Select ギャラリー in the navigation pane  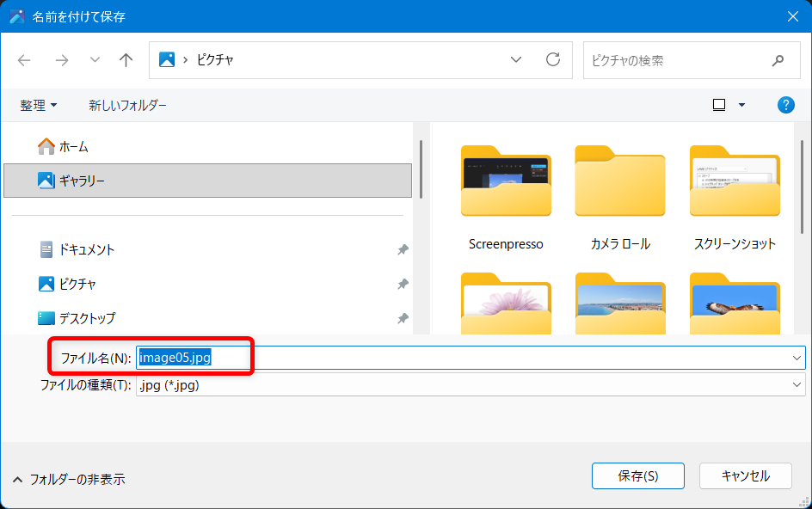point(207,181)
